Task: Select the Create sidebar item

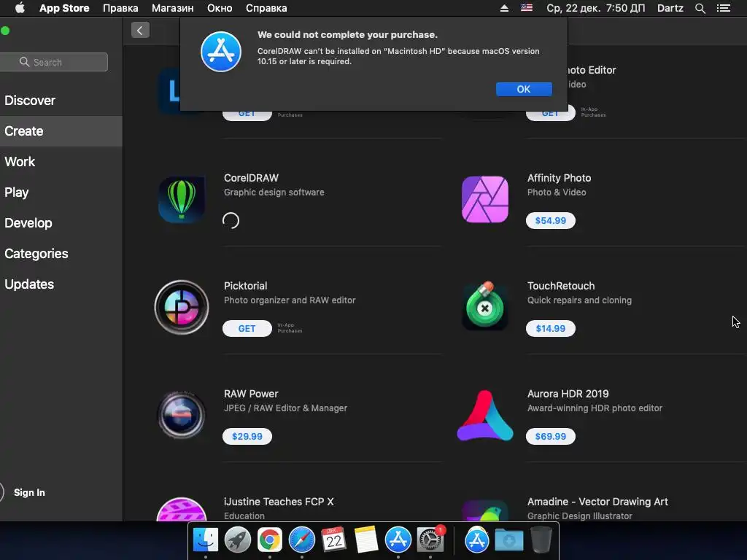Action: [x=61, y=131]
